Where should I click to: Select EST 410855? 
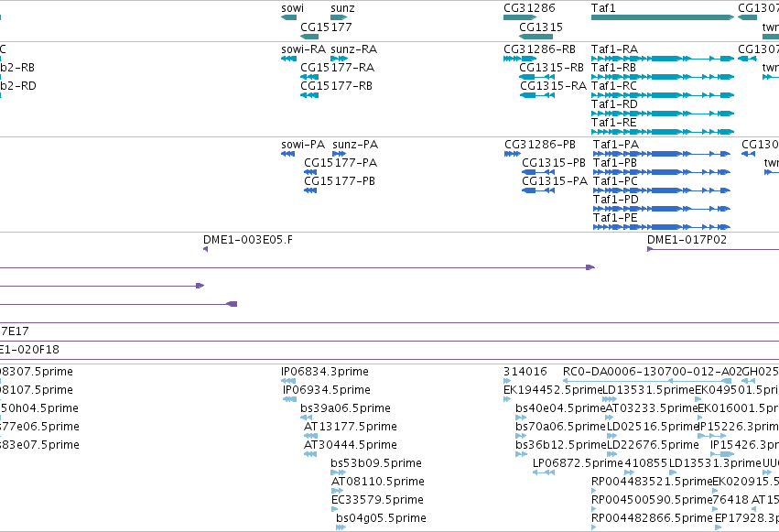coord(646,463)
